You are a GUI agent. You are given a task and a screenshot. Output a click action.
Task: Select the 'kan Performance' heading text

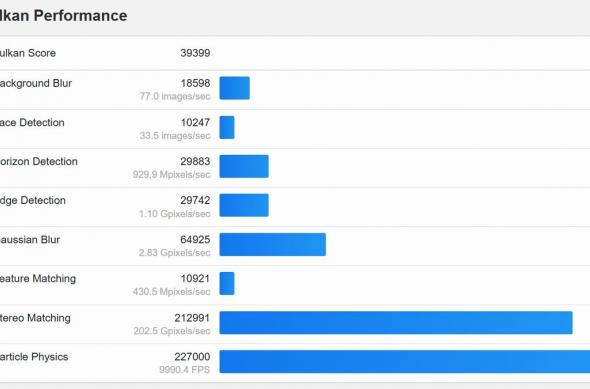tap(64, 16)
